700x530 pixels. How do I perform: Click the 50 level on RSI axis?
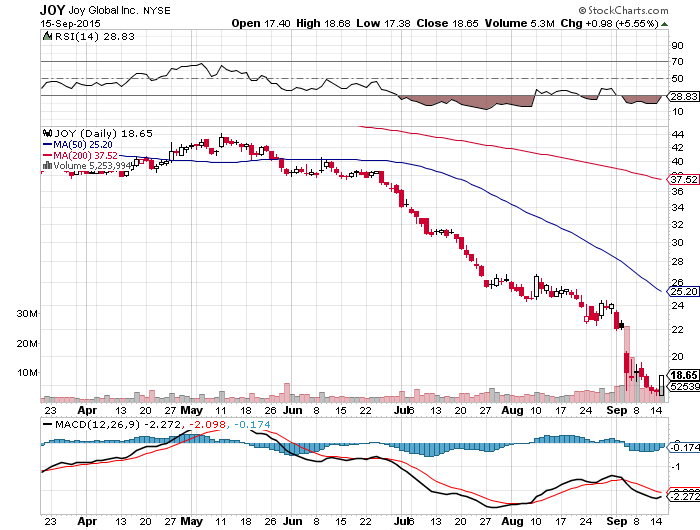677,79
